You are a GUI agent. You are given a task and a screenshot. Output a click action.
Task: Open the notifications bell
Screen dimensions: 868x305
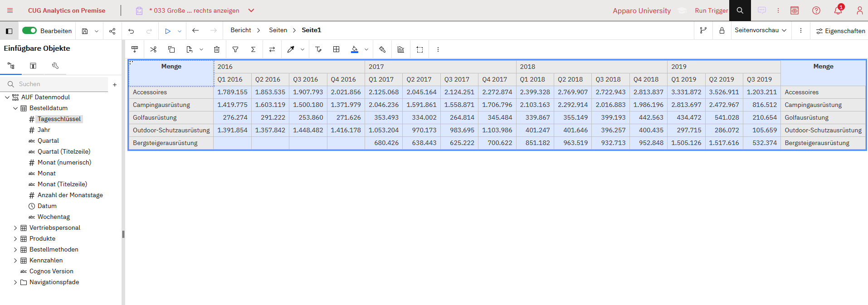[x=838, y=10]
